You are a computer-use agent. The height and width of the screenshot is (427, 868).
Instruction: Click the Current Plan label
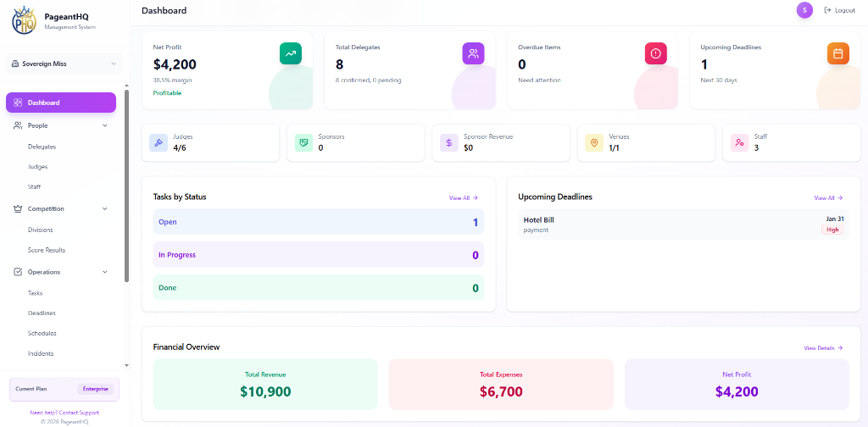coord(31,389)
